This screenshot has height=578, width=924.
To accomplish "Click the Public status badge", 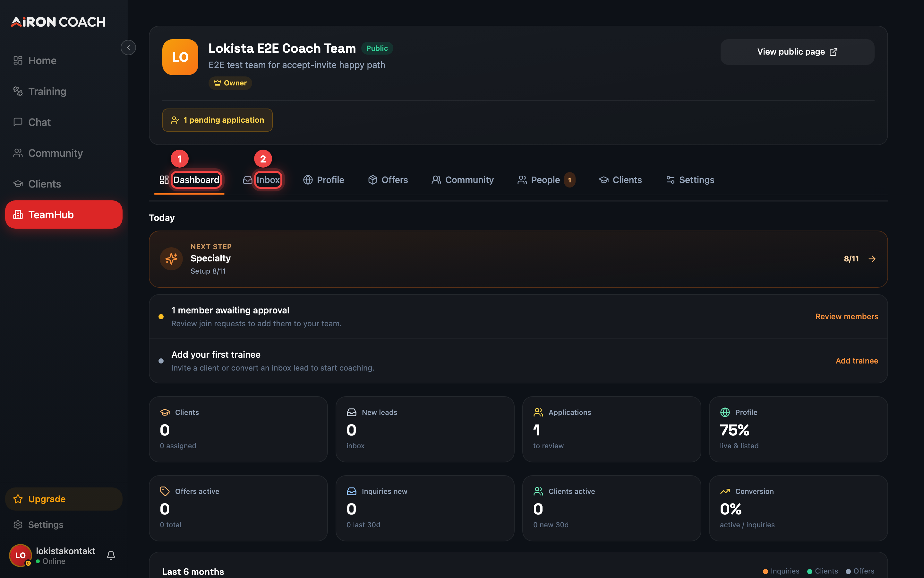I will point(377,48).
